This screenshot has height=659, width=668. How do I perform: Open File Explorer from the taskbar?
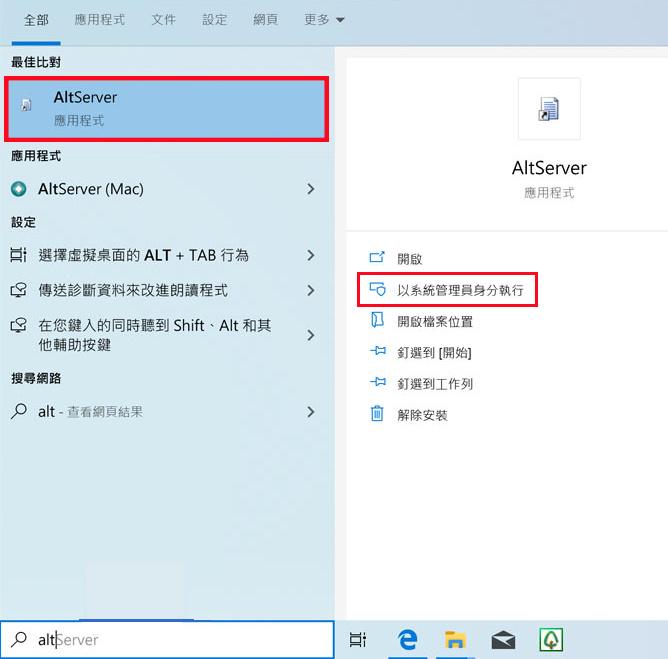click(455, 639)
